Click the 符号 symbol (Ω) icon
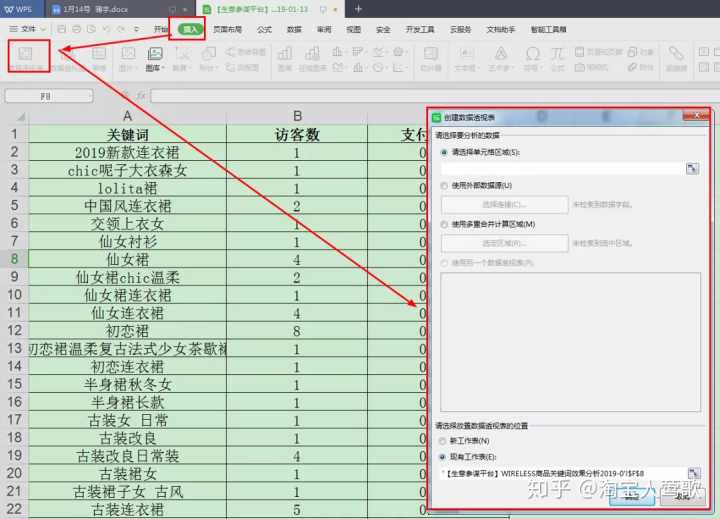The image size is (720, 519). click(532, 56)
